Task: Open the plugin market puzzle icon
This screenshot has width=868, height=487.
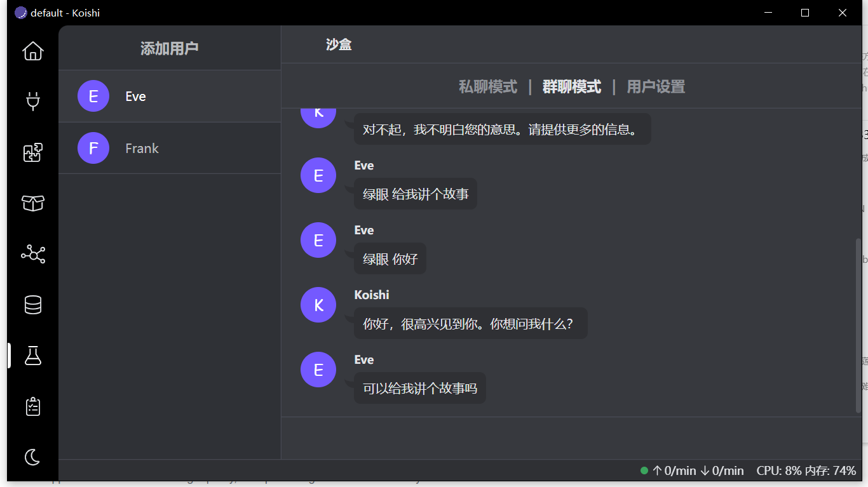Action: (x=33, y=152)
